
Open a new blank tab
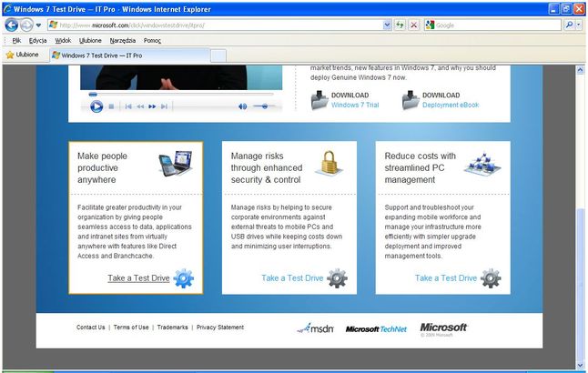218,55
